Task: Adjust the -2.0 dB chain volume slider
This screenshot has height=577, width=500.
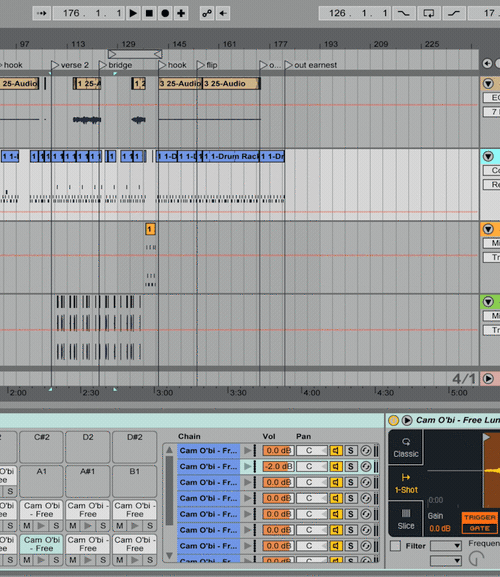Action: tap(278, 466)
